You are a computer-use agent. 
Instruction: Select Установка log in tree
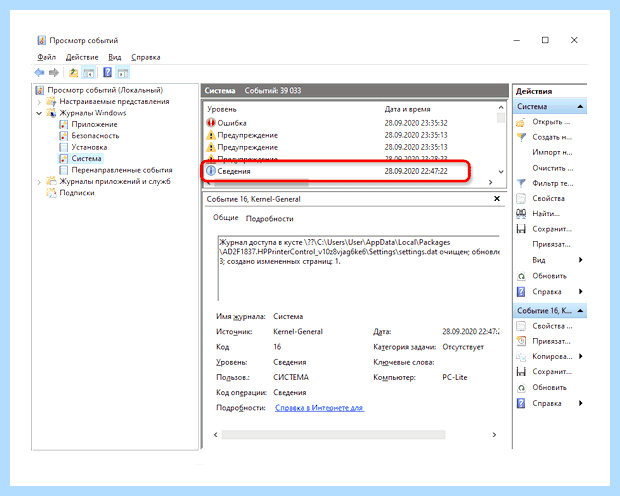tap(89, 147)
